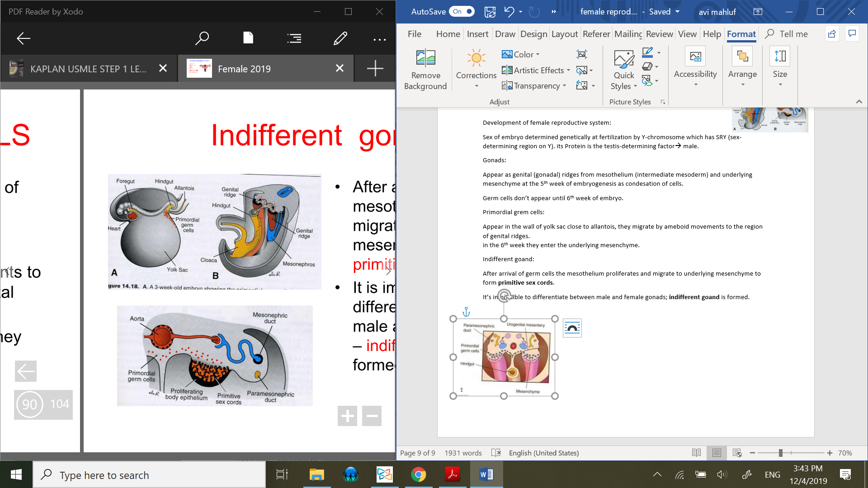Switch to Web Layout view in status bar

737,453
